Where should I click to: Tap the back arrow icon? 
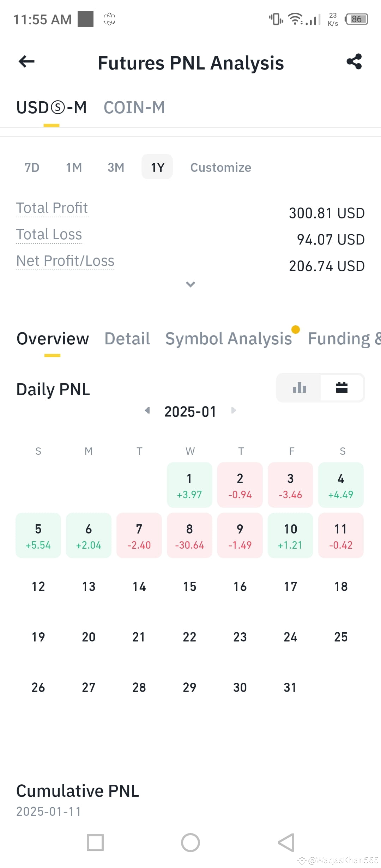click(x=26, y=62)
